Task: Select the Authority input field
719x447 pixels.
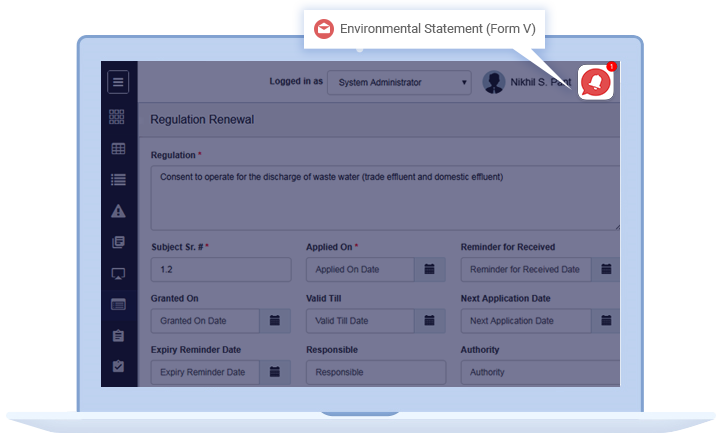Action: [x=538, y=372]
